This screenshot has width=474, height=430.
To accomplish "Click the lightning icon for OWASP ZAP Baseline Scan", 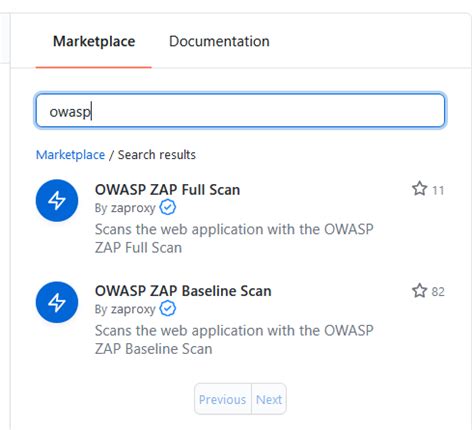I will [x=57, y=302].
